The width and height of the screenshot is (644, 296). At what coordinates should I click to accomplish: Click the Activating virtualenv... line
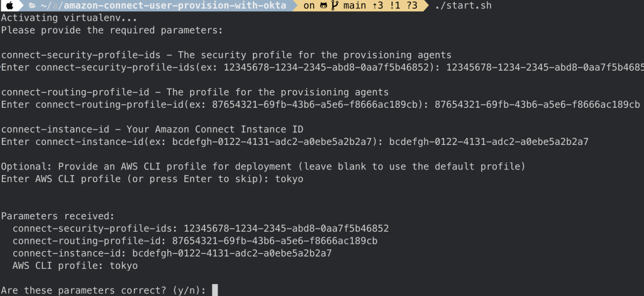pos(69,18)
